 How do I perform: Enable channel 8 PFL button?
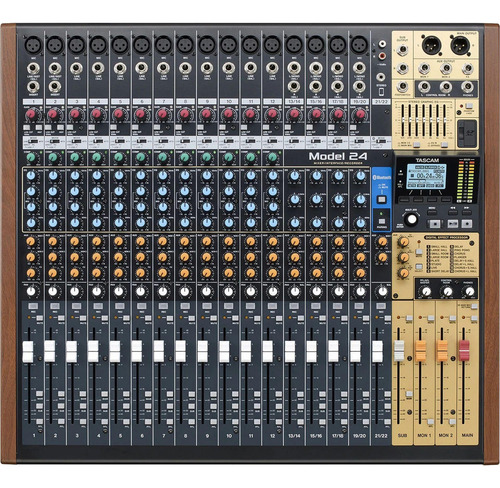192,422
